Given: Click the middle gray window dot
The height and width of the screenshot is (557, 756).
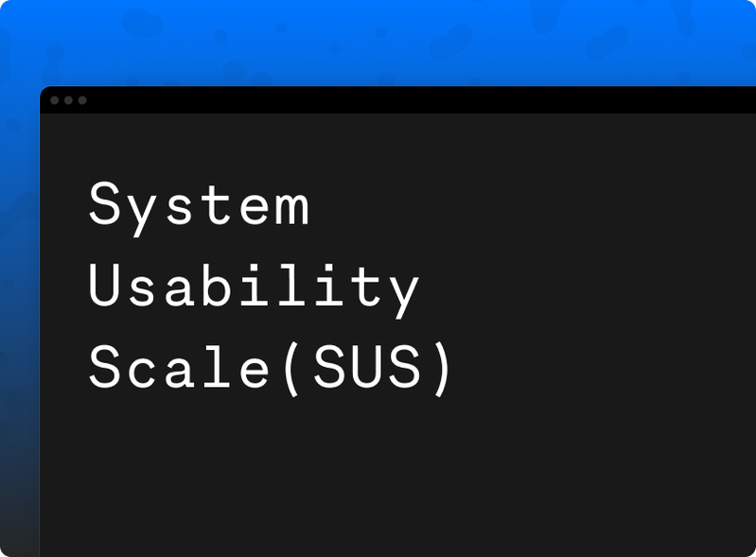Looking at the screenshot, I should point(68,100).
